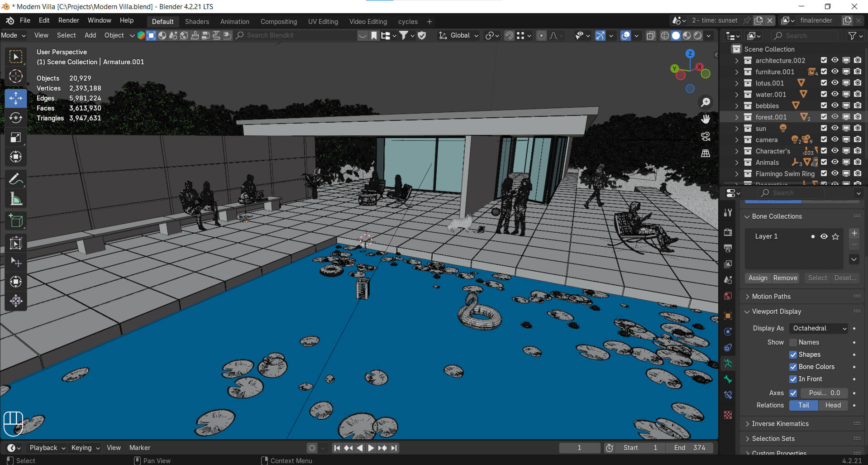Uncheck the In Front checkbox
The width and height of the screenshot is (868, 465).
(x=793, y=379)
